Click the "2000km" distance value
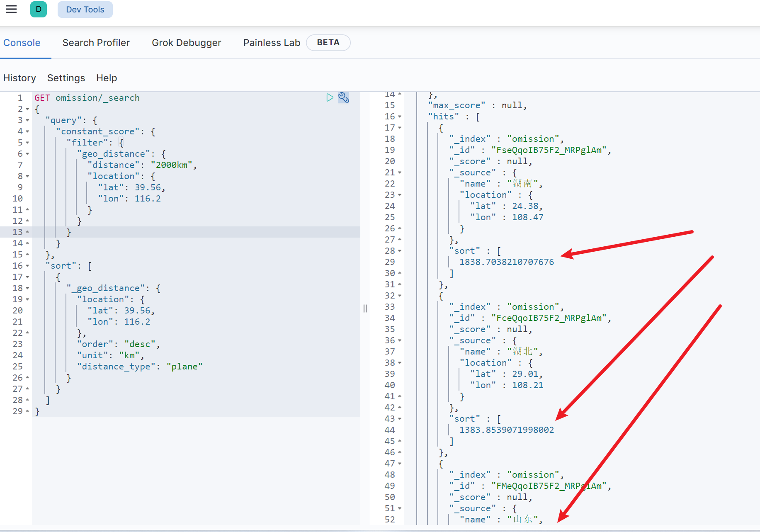 pos(171,165)
